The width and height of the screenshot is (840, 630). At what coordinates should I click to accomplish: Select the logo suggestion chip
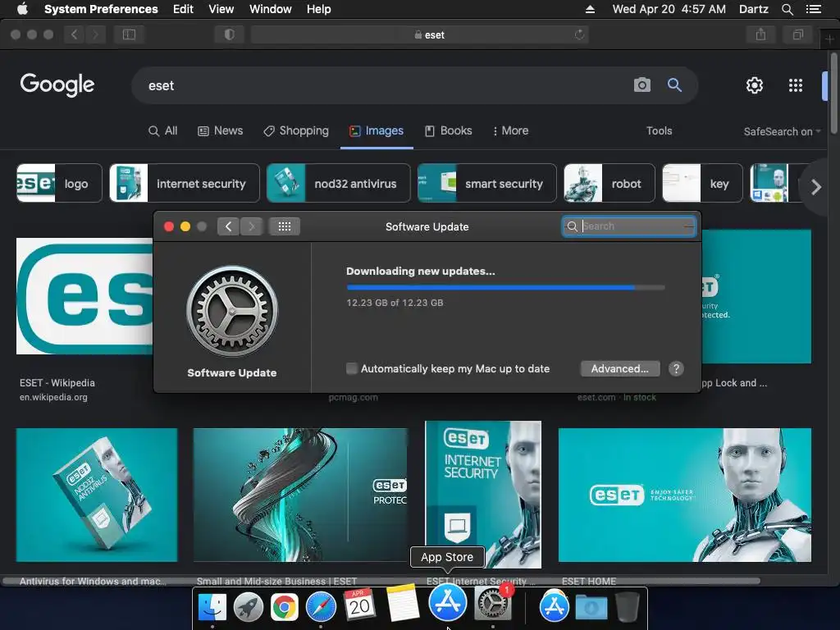pyautogui.click(x=59, y=183)
